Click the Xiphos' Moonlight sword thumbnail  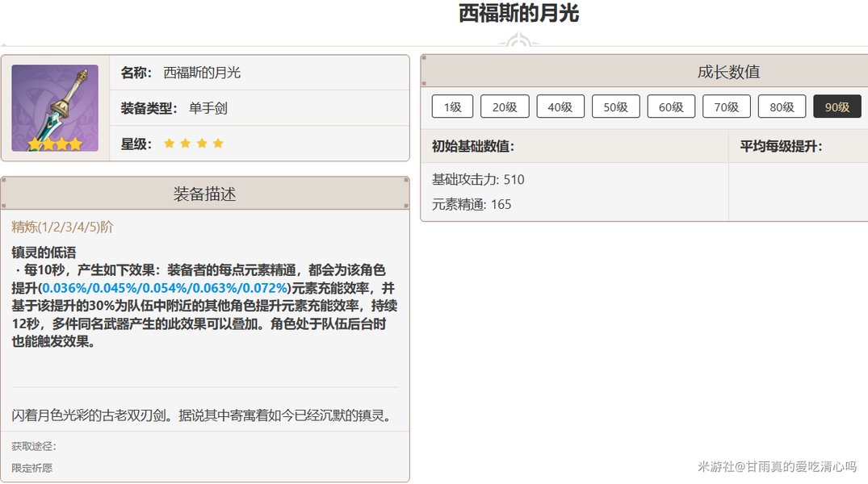[x=55, y=108]
